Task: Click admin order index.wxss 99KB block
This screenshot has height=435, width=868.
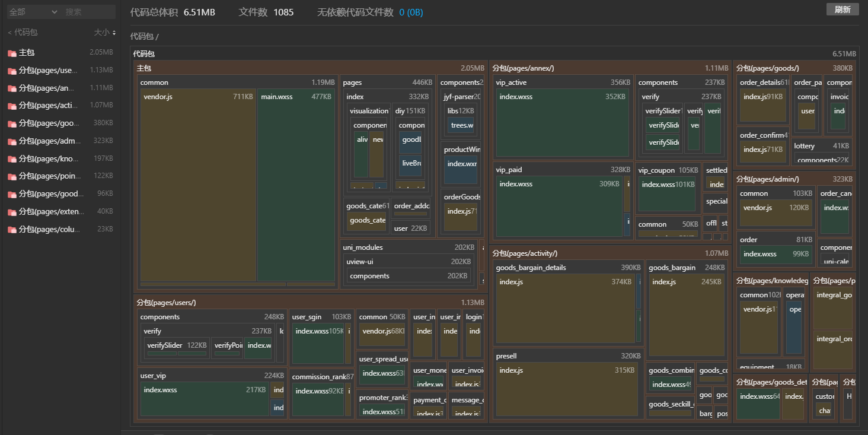Action: point(776,256)
